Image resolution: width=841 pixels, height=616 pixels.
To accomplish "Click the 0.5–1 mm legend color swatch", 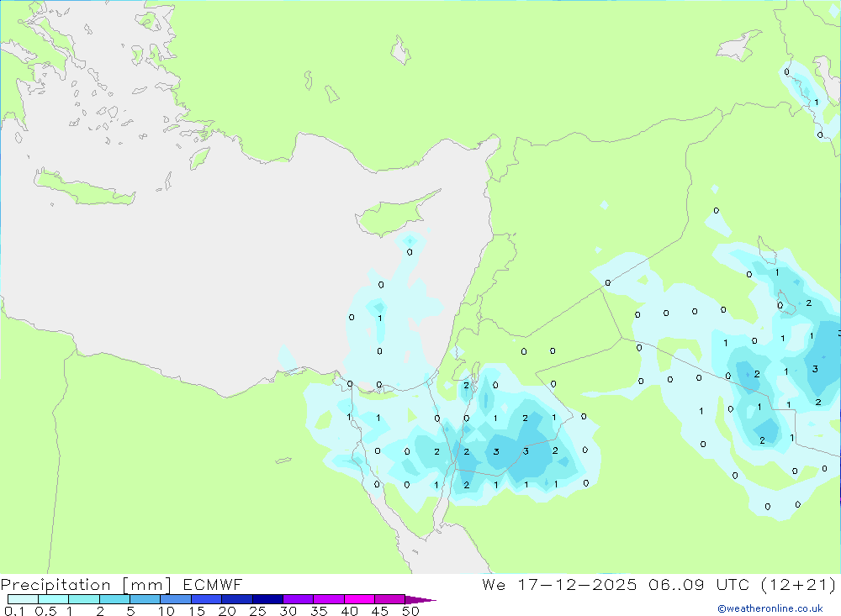I will tap(54, 599).
